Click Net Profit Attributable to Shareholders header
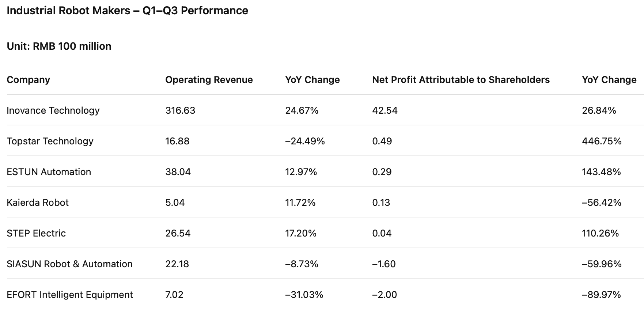This screenshot has height=310, width=644. coord(461,80)
